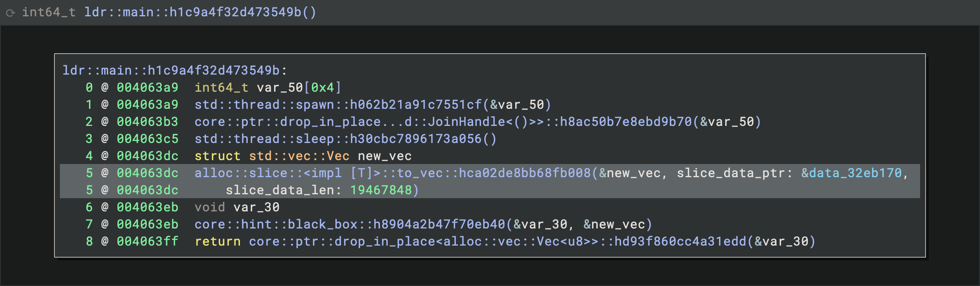Click address 004063b3 on instruction 2
The height and width of the screenshot is (286, 980).
147,122
